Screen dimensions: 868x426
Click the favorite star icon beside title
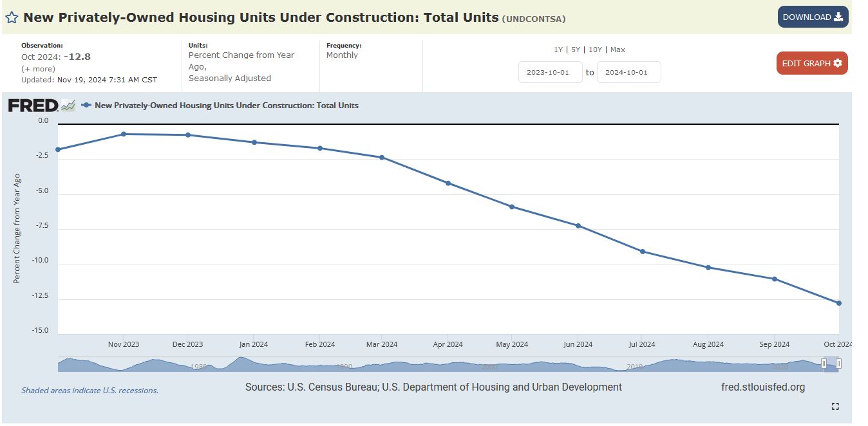coord(12,17)
